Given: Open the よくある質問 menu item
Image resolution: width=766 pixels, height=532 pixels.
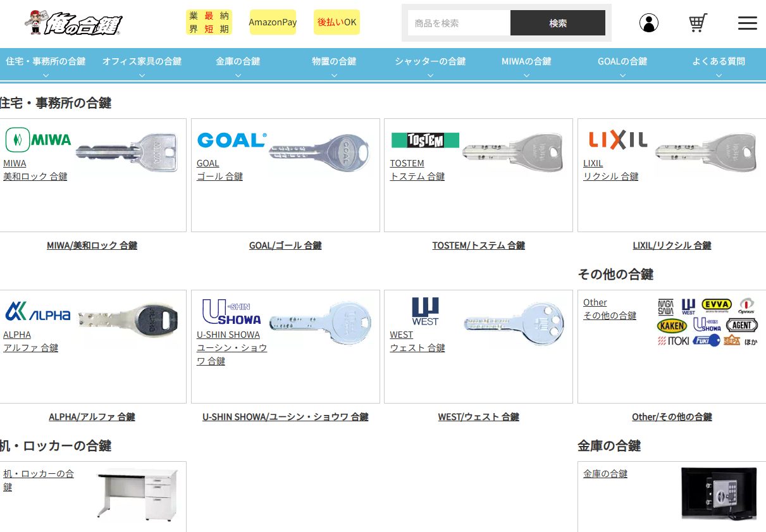Looking at the screenshot, I should tap(719, 65).
